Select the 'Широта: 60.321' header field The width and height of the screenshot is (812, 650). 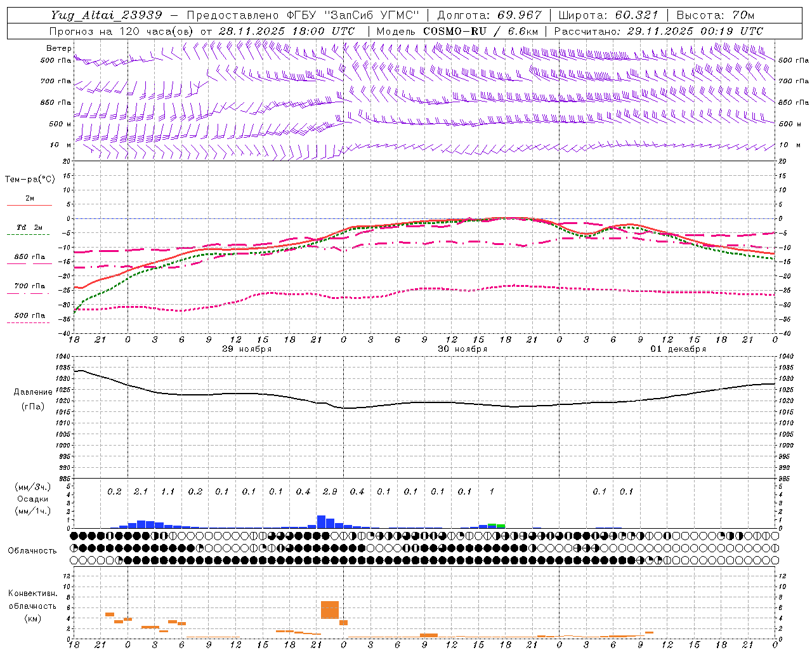pos(608,15)
